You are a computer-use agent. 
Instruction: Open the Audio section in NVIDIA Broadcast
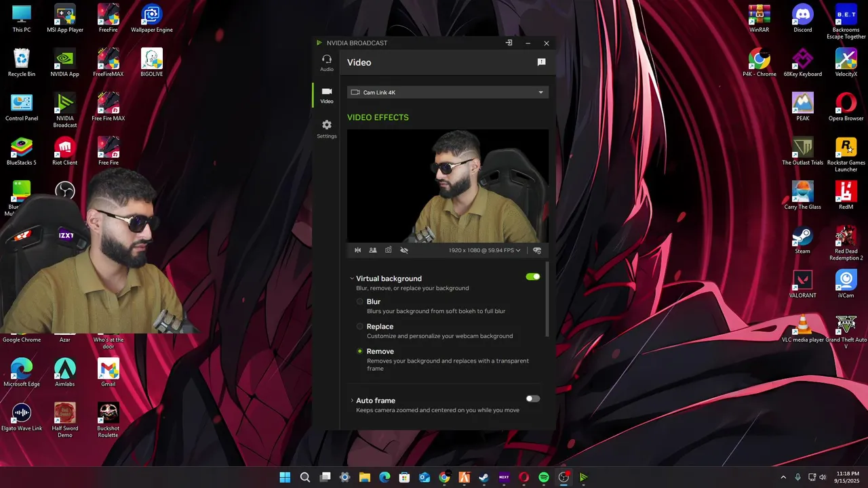pos(327,63)
